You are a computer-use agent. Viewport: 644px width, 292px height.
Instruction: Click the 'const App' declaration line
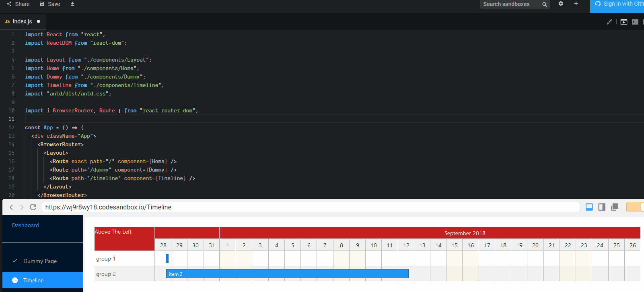54,127
